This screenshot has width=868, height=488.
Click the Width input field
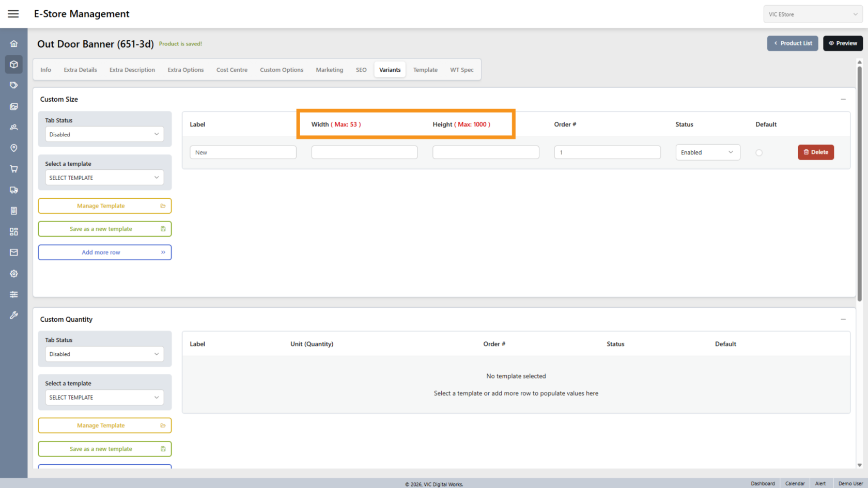tap(364, 152)
